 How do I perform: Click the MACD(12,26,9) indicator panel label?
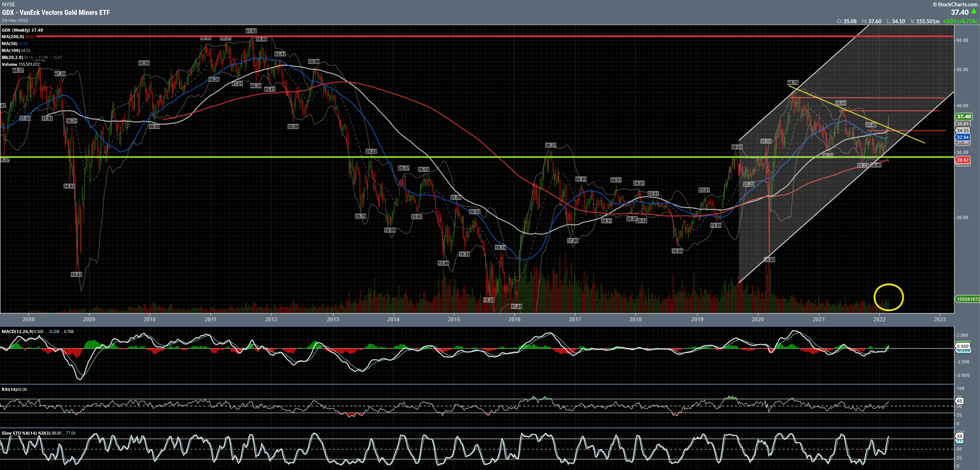pyautogui.click(x=17, y=331)
